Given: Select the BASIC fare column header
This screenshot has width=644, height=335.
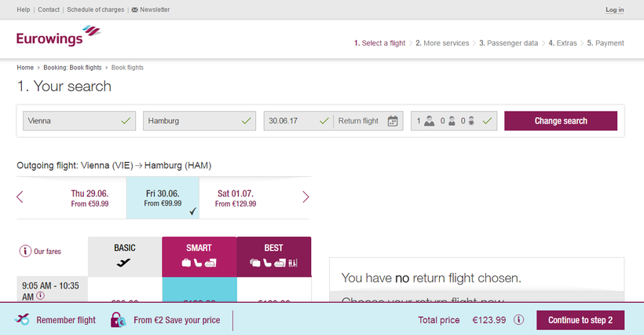Looking at the screenshot, I should [125, 256].
